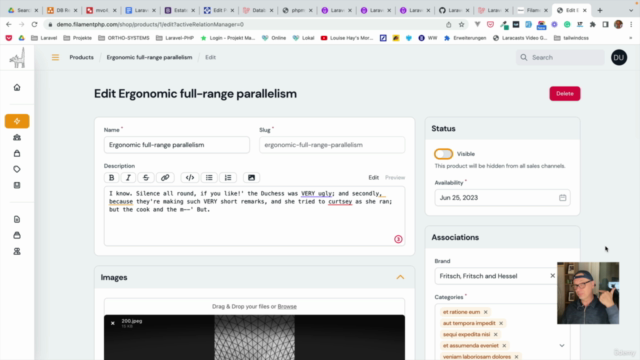640x360 pixels.
Task: Click inside the Description text area
Action: click(254, 216)
